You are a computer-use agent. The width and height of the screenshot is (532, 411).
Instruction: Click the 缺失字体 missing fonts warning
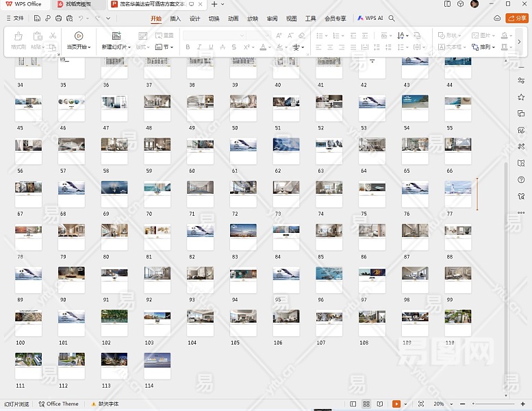coord(105,404)
